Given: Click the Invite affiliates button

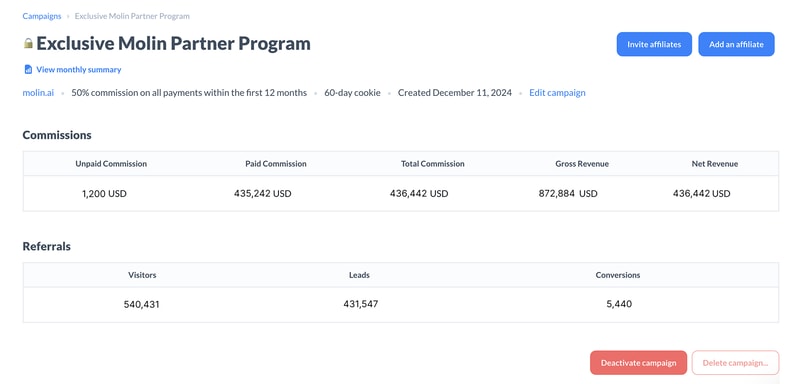Looking at the screenshot, I should pos(654,44).
